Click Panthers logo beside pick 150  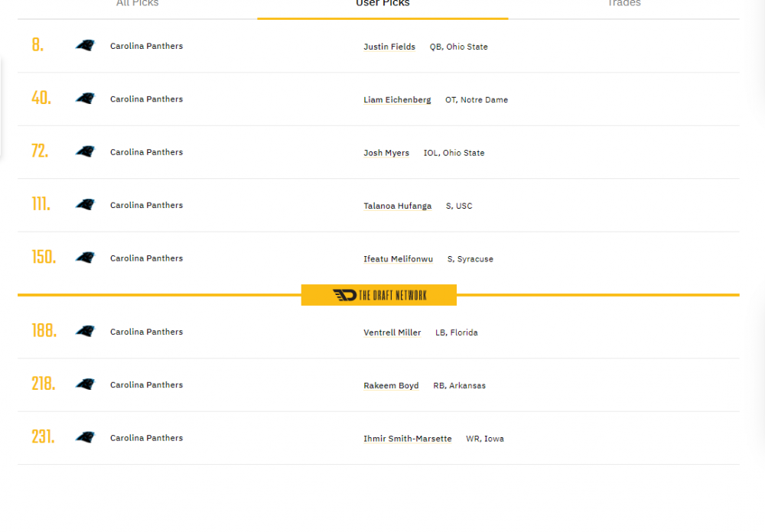85,258
